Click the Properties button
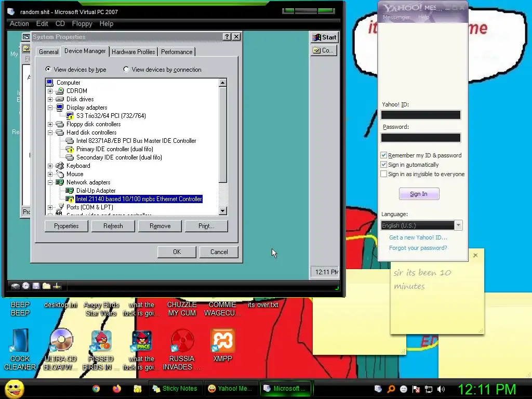Screen dimensions: 532x399 point(66,226)
